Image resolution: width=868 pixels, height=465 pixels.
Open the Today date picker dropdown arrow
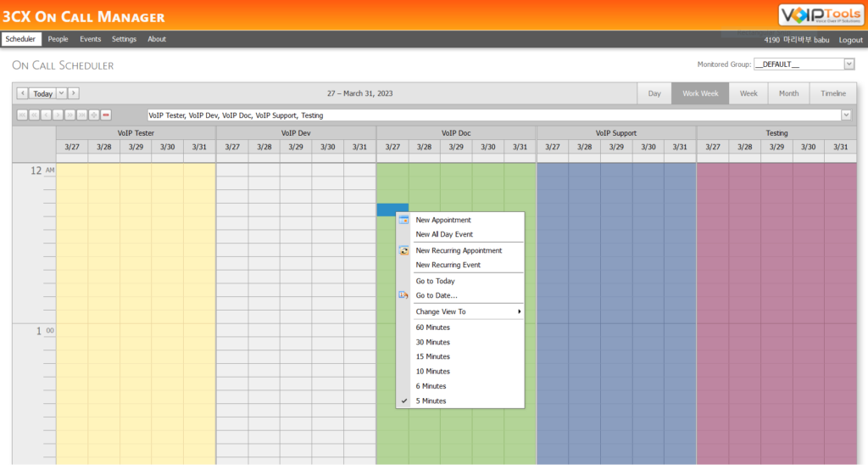coord(61,93)
